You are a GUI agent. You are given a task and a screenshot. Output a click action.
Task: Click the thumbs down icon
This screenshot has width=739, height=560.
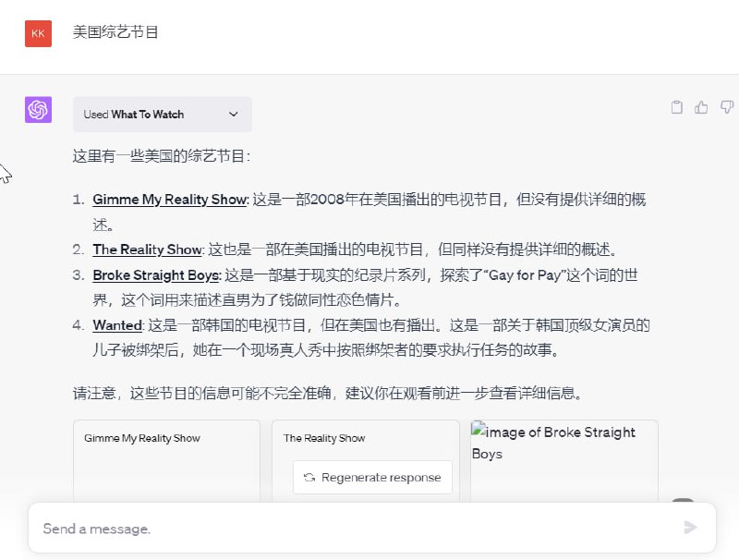pos(727,107)
